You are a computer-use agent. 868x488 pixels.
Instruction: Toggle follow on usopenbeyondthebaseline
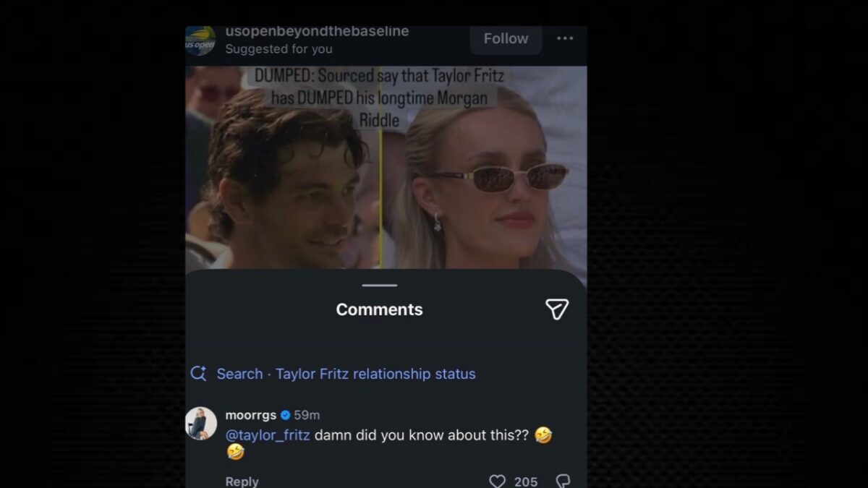(506, 38)
